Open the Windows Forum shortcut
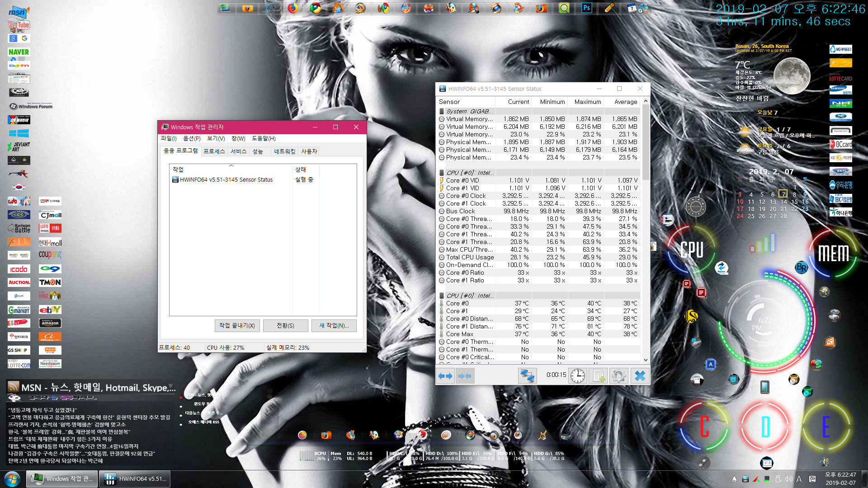The height and width of the screenshot is (488, 868). [31, 106]
